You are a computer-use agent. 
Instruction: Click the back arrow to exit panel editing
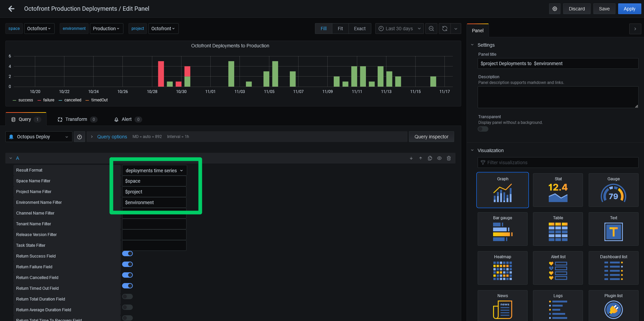pyautogui.click(x=11, y=9)
